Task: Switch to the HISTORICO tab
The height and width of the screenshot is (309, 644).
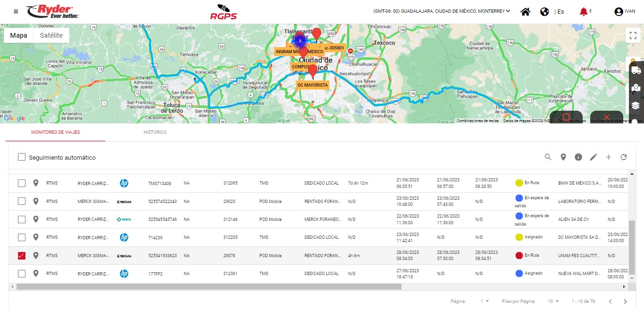Action: click(x=155, y=132)
